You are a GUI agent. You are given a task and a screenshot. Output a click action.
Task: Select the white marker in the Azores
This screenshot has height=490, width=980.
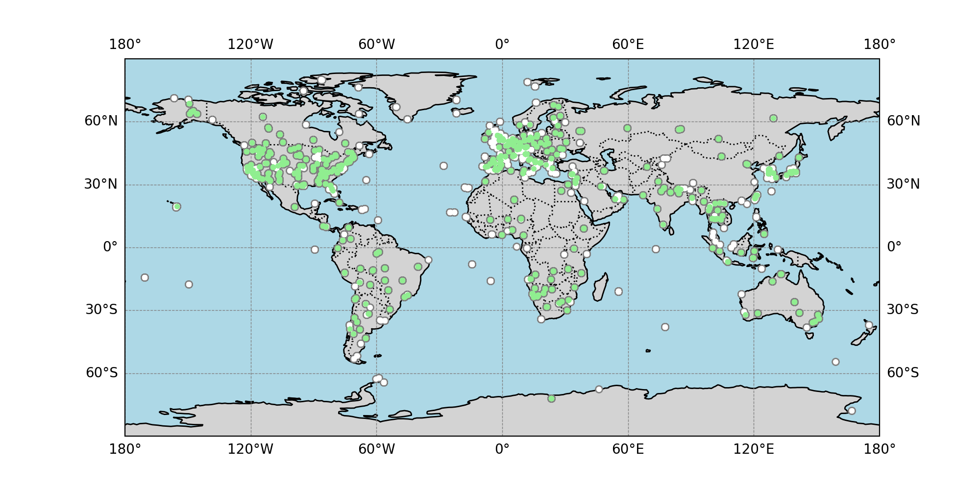(x=443, y=166)
